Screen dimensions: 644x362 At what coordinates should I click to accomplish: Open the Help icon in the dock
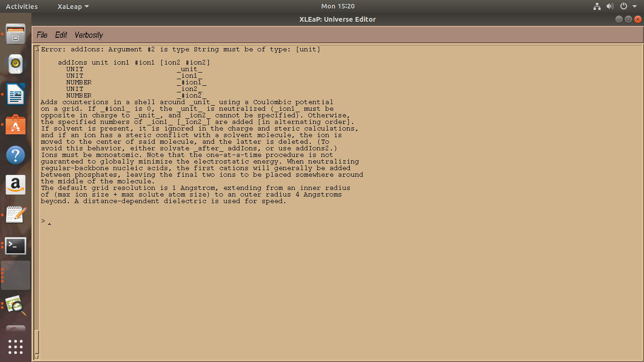16,155
